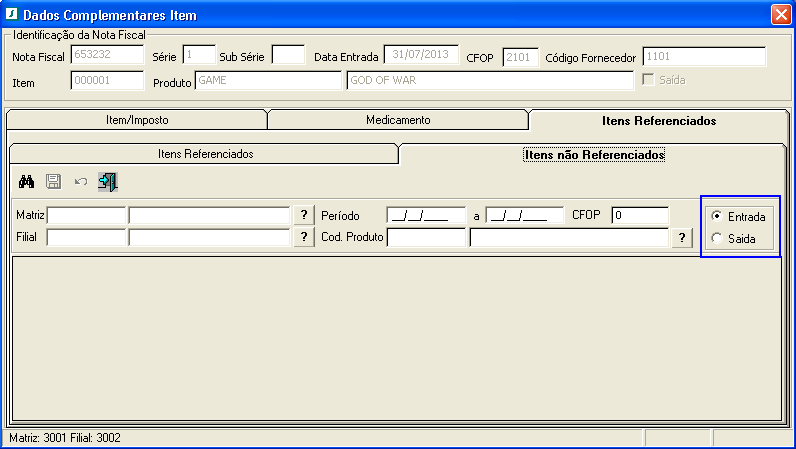Open the Cod. Produto lookup question-mark button
The width and height of the screenshot is (796, 449).
(x=682, y=237)
